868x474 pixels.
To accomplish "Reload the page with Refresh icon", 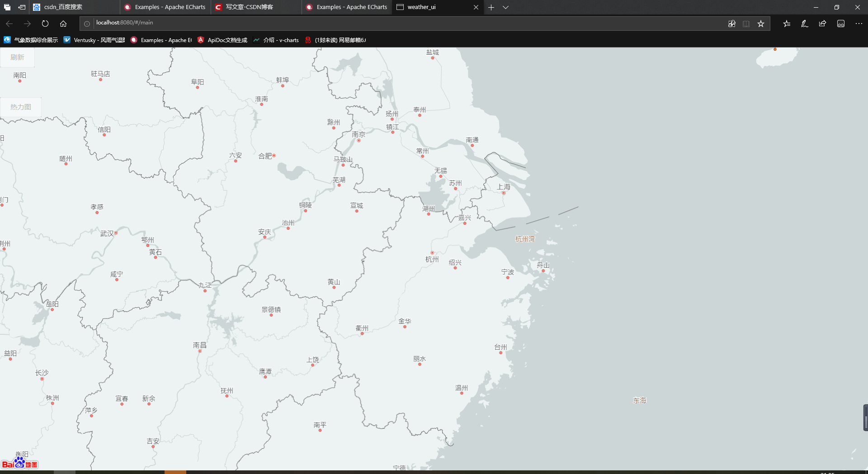I will [45, 24].
